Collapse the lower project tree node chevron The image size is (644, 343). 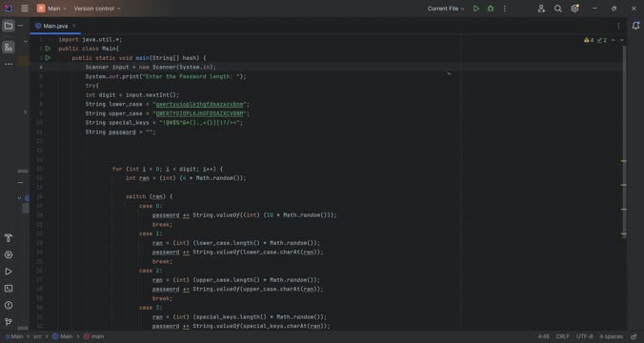pos(19,198)
